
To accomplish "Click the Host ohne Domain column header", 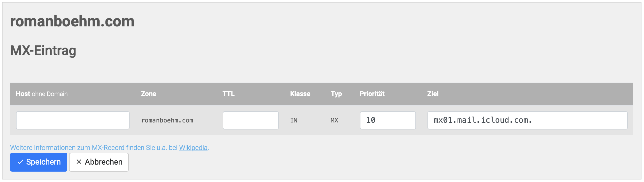I will click(x=42, y=94).
